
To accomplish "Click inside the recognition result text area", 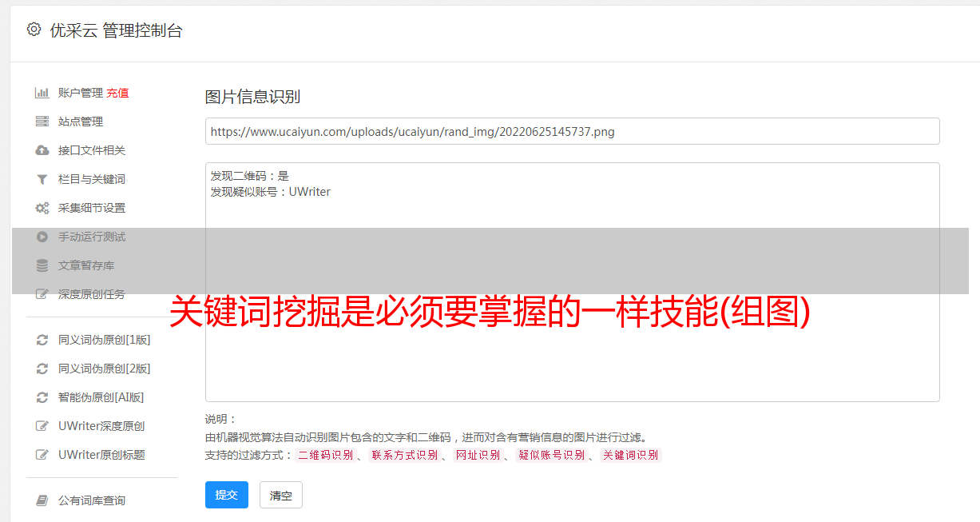I will click(x=572, y=282).
